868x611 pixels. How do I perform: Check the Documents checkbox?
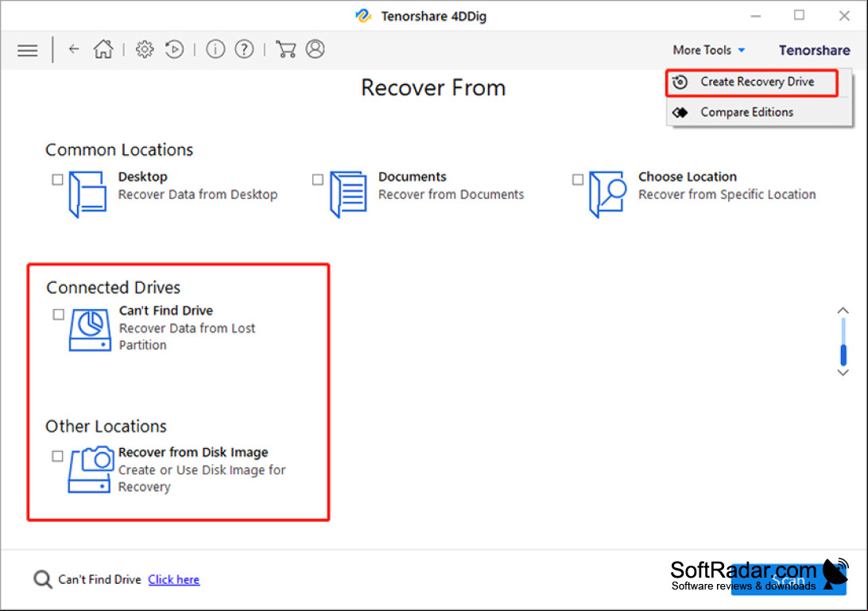coord(318,180)
